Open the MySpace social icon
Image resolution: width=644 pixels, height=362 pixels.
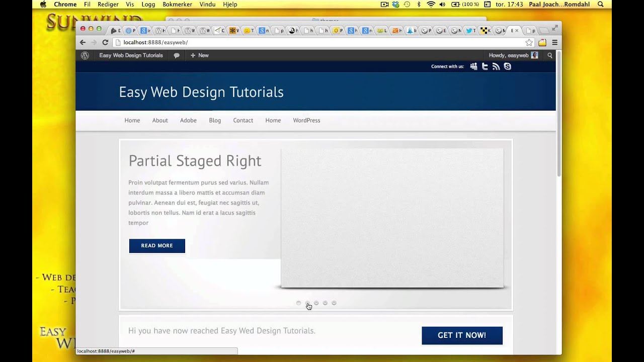pyautogui.click(x=473, y=66)
